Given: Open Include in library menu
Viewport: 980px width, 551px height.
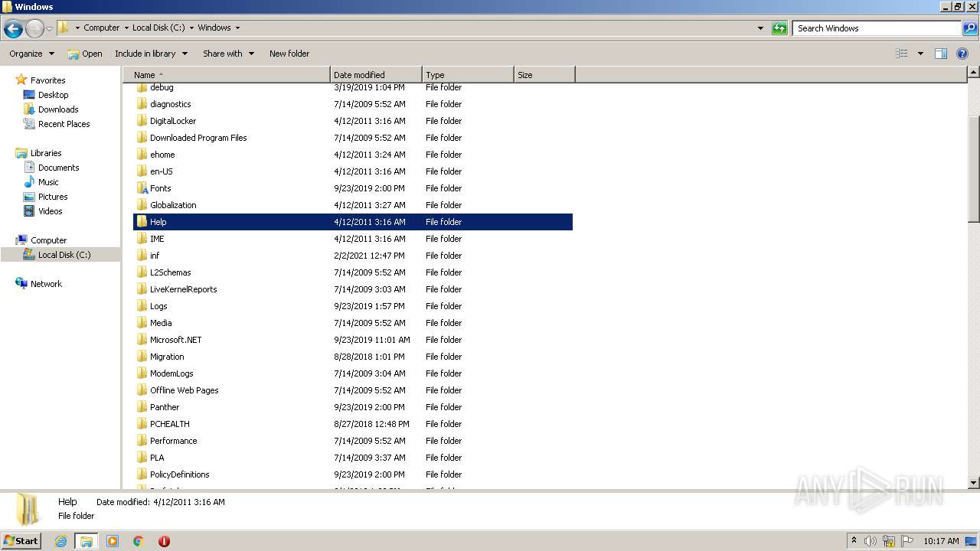Looking at the screenshot, I should click(152, 54).
